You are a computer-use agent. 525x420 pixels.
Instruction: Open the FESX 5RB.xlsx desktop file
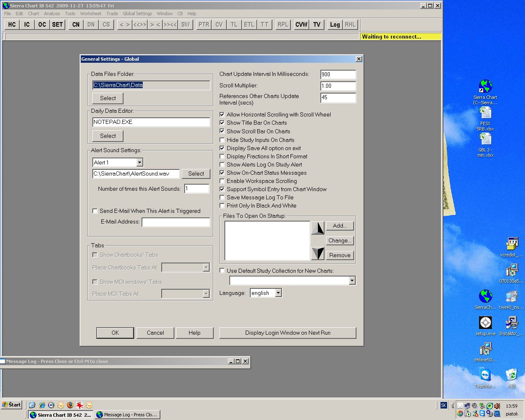pos(485,113)
